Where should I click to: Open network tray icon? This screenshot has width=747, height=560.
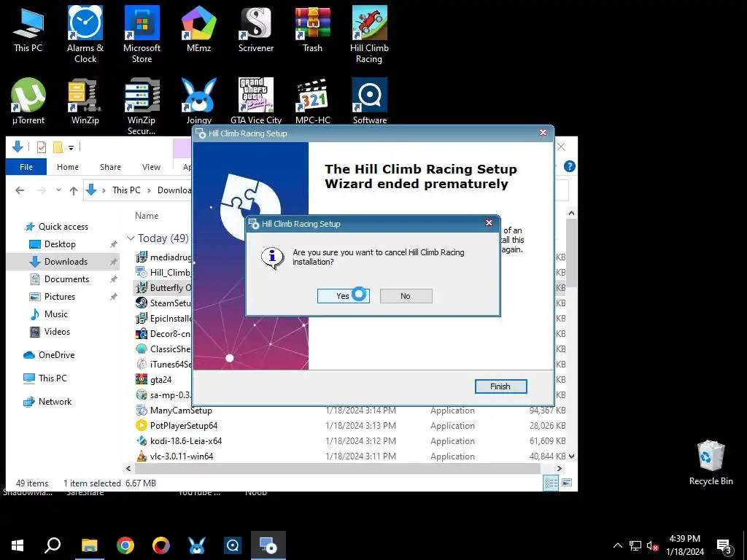click(635, 545)
